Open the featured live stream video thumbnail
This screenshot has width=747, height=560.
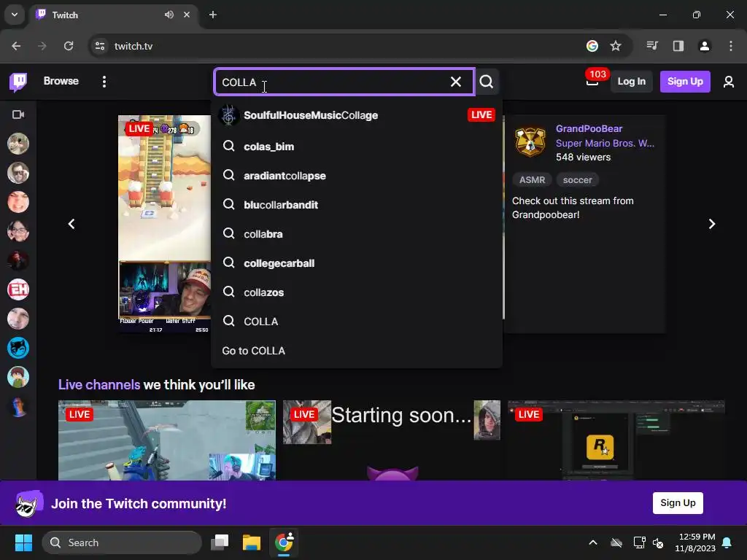(x=164, y=224)
